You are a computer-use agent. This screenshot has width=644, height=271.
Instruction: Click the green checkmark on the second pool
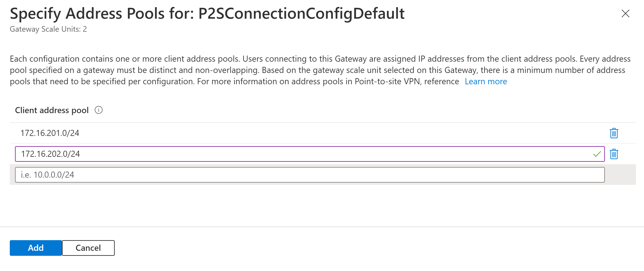597,154
